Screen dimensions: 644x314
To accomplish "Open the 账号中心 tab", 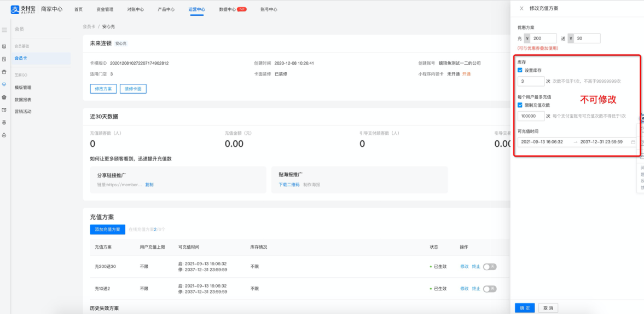I will point(269,9).
